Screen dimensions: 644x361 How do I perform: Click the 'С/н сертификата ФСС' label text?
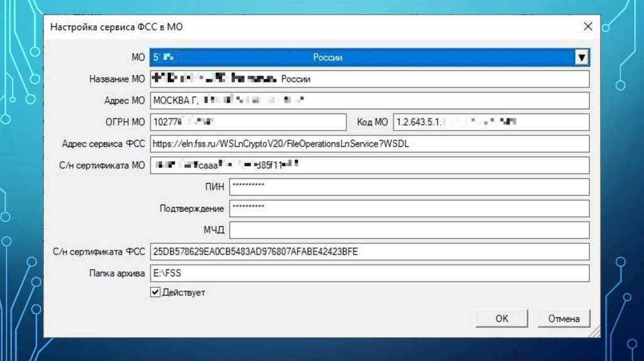point(99,252)
